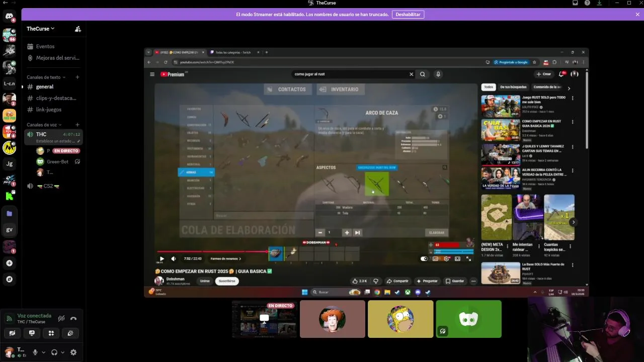The width and height of the screenshot is (644, 362).
Task: Select the De tus búsquedas chip
Action: tap(513, 87)
